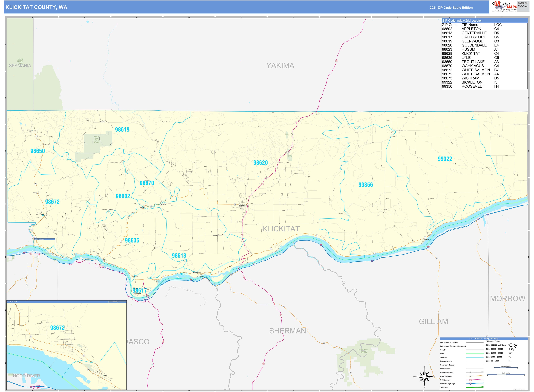The width and height of the screenshot is (534, 392).
Task: Click the County Highways gray shield icon
Action: click(x=471, y=373)
